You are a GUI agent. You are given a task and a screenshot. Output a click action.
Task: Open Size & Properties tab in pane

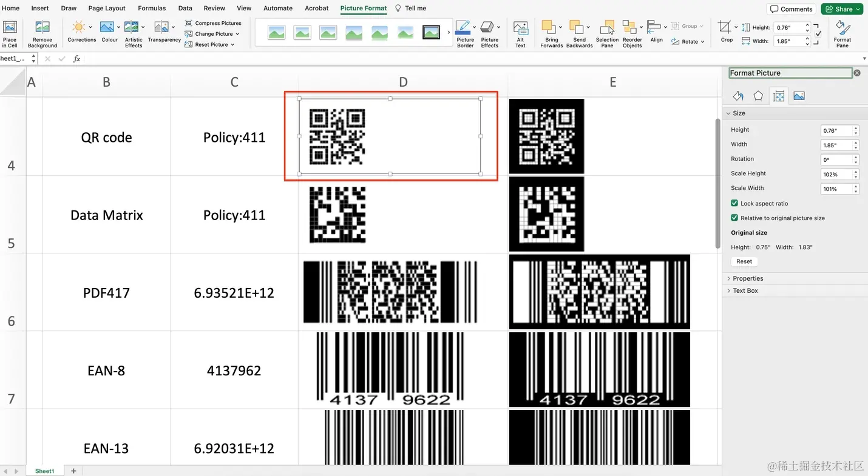coord(779,96)
